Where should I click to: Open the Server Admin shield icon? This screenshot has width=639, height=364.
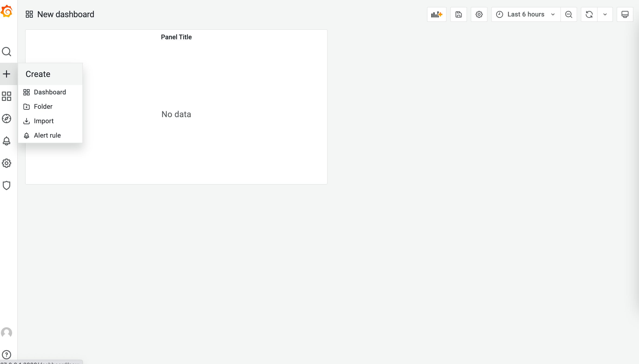pyautogui.click(x=7, y=185)
